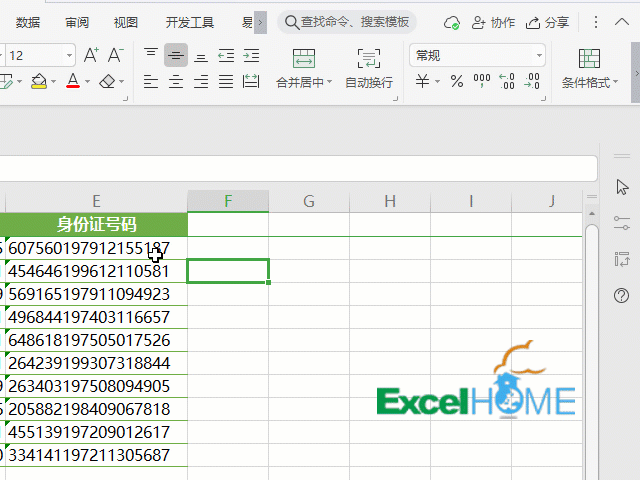The height and width of the screenshot is (480, 640).
Task: Decrease indent of cell contents
Action: (x=226, y=55)
